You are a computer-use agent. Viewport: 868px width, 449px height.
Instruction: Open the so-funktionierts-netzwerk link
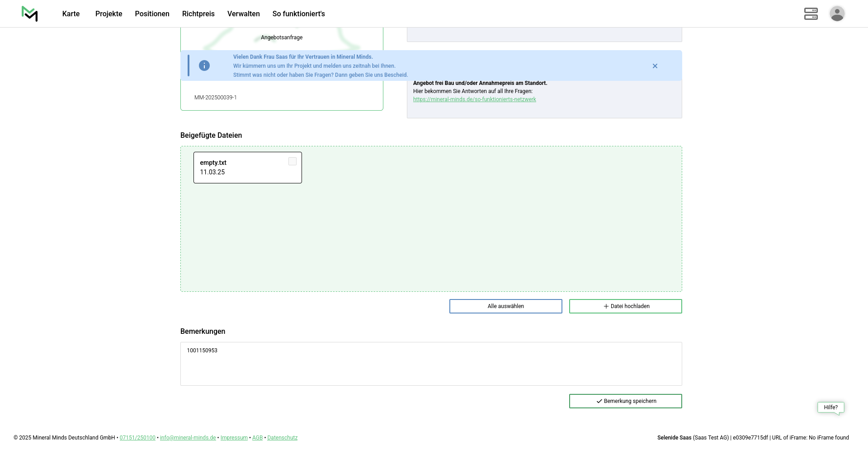(474, 99)
